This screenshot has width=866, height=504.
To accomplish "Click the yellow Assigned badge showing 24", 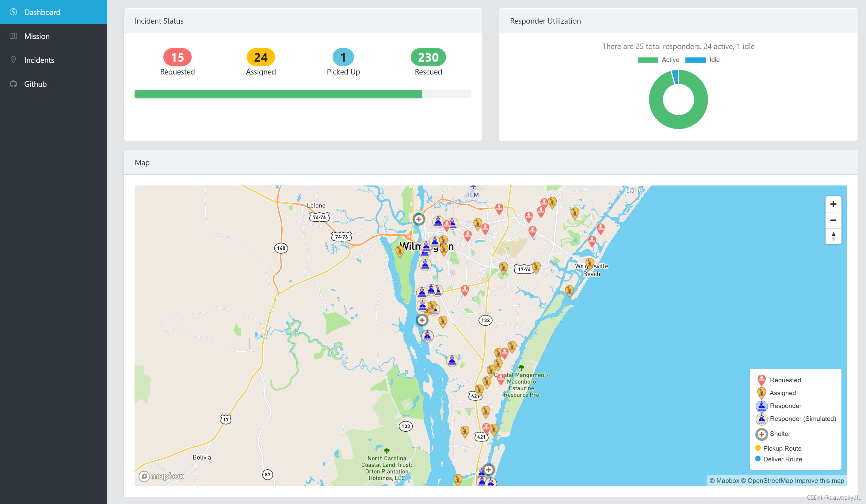I will pos(261,57).
